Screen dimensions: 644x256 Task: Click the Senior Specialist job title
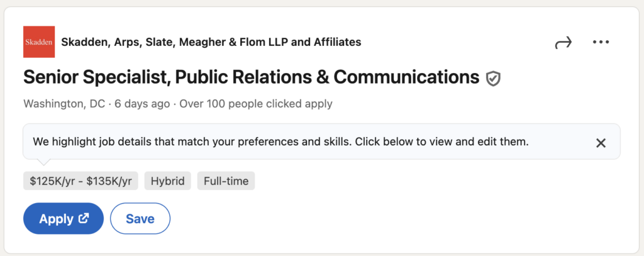(252, 77)
